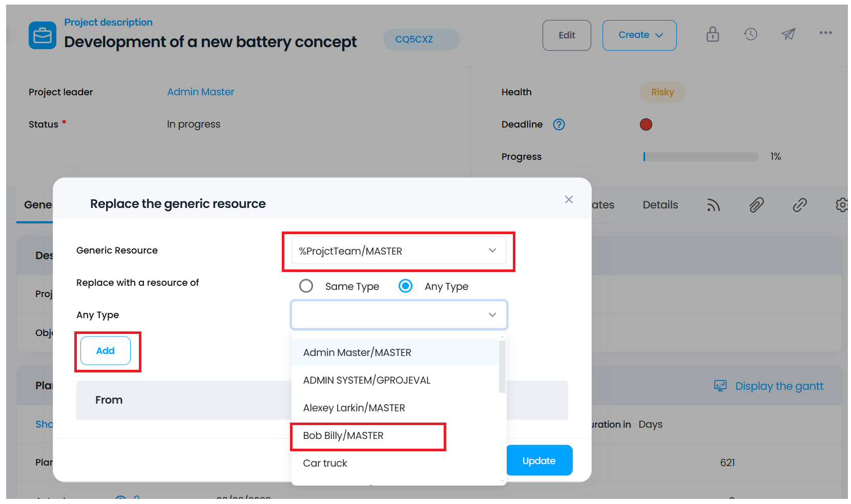Click the lock icon in the header
The image size is (851, 504).
pyautogui.click(x=713, y=34)
